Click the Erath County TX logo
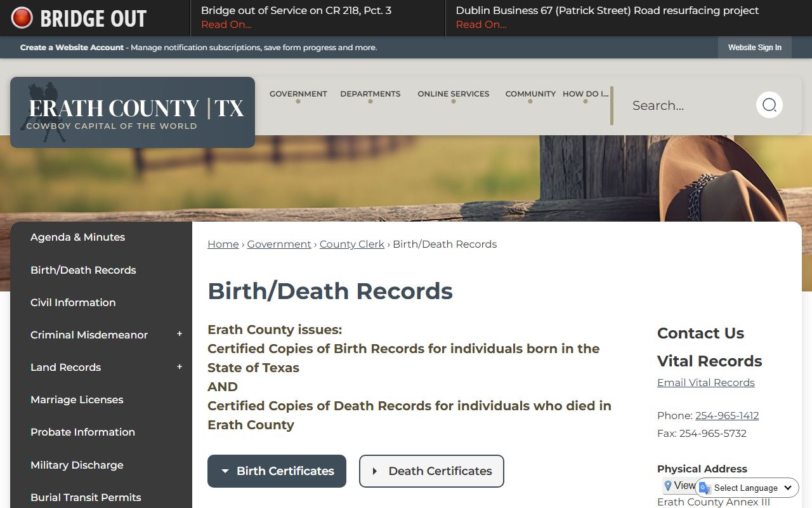 point(133,112)
